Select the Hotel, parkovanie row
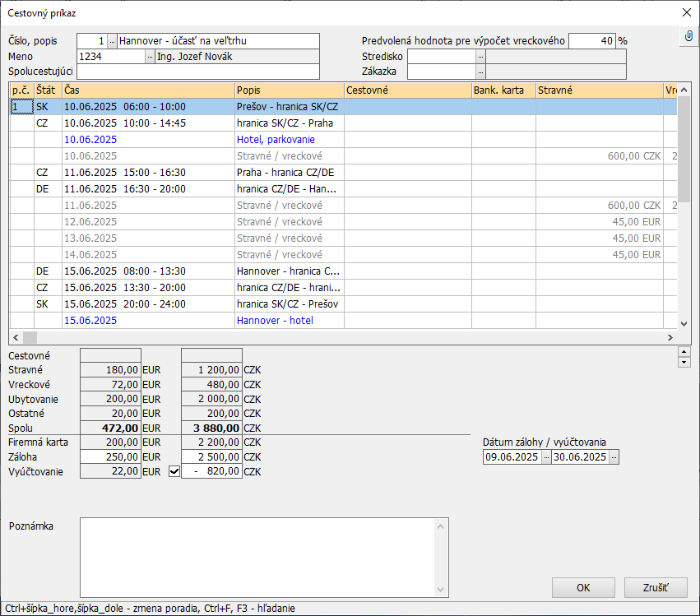The height and width of the screenshot is (616, 700). 276,140
